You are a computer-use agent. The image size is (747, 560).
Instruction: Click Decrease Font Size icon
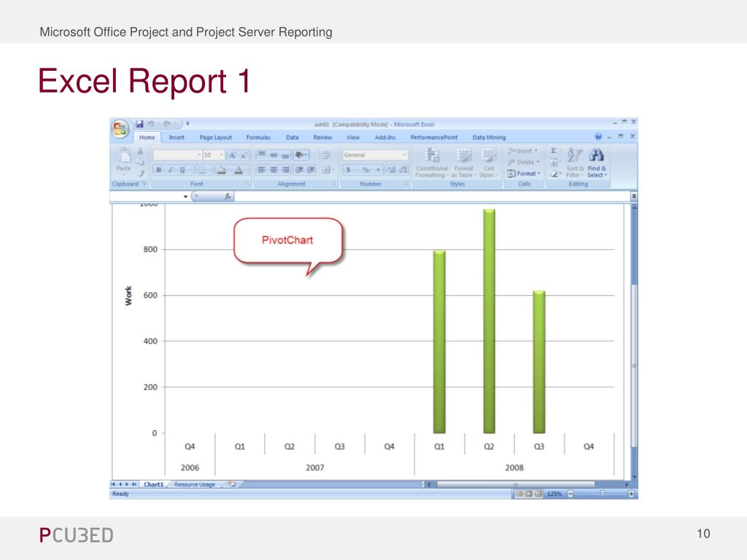[x=243, y=155]
